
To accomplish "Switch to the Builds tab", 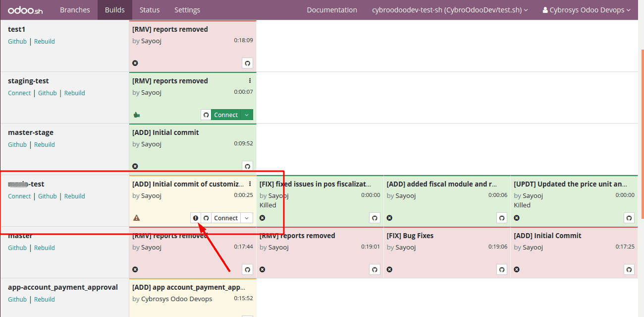I will point(115,10).
